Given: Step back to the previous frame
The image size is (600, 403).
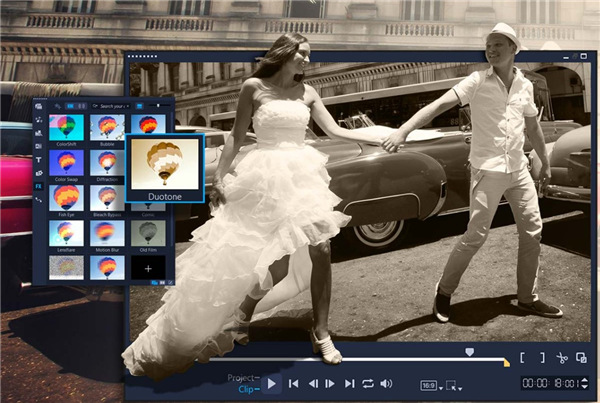Looking at the screenshot, I should 313,383.
